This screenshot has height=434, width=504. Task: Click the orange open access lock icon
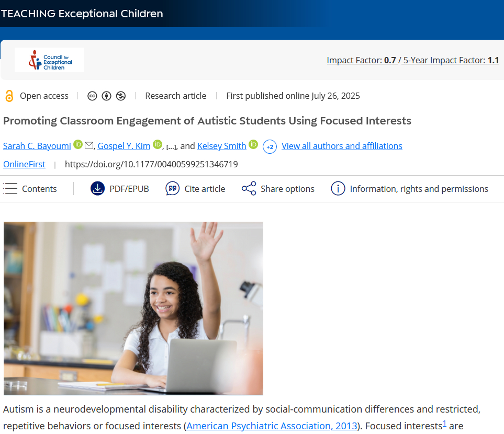point(9,96)
